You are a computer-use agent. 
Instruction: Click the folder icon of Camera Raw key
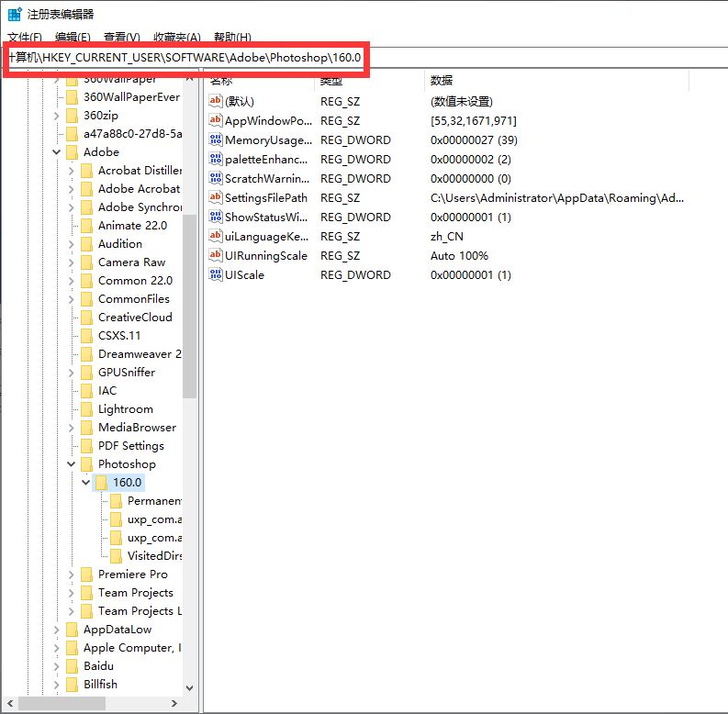point(86,262)
